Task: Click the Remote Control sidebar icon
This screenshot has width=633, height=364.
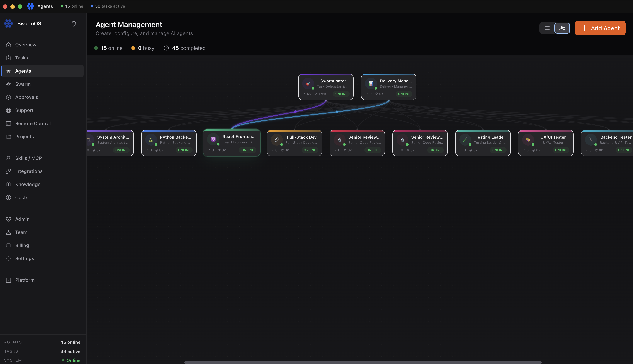Action: pos(8,123)
